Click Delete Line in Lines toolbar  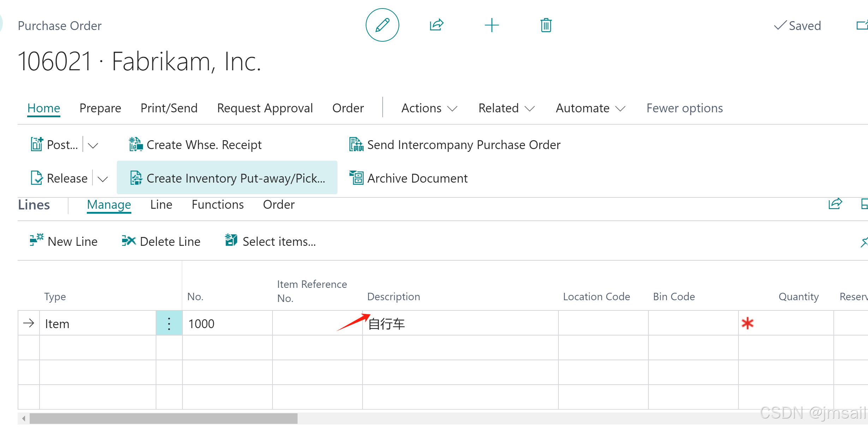pos(161,242)
